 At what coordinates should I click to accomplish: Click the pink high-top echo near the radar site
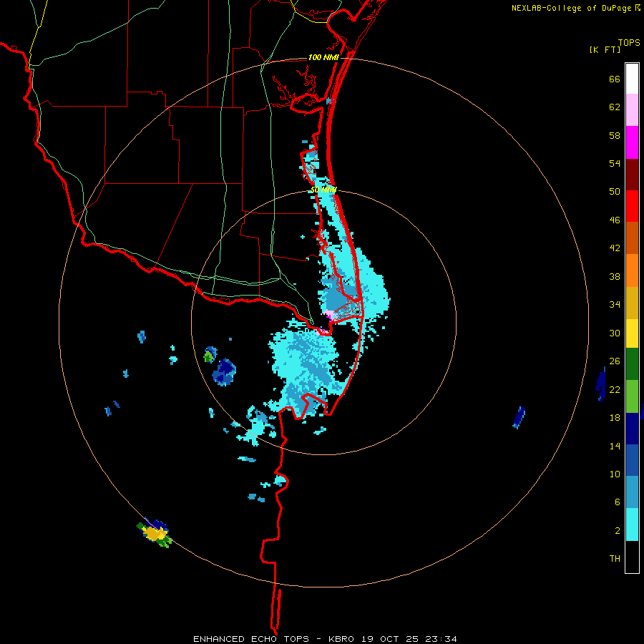pyautogui.click(x=329, y=315)
